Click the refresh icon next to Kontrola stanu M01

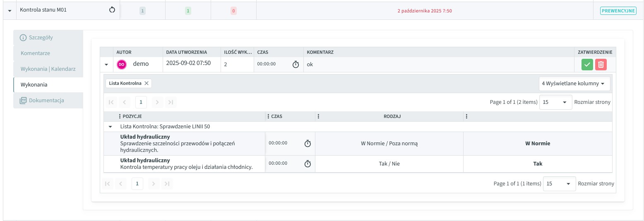(x=112, y=10)
